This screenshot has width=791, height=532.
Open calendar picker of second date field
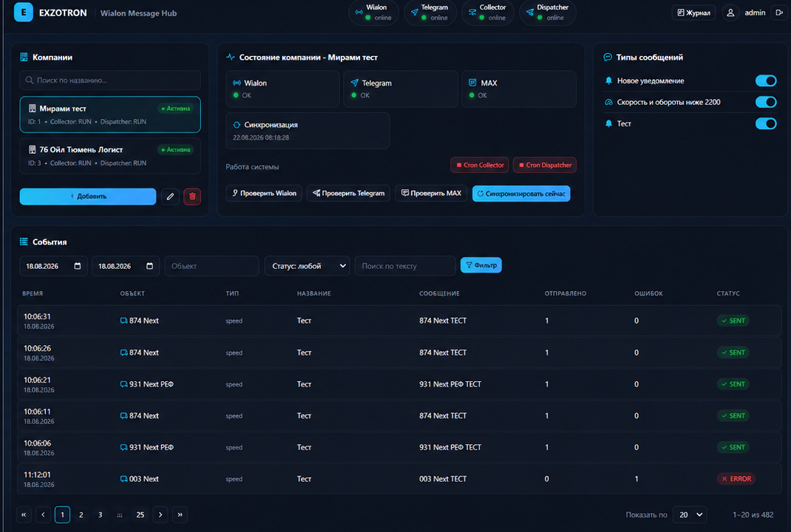(x=149, y=266)
